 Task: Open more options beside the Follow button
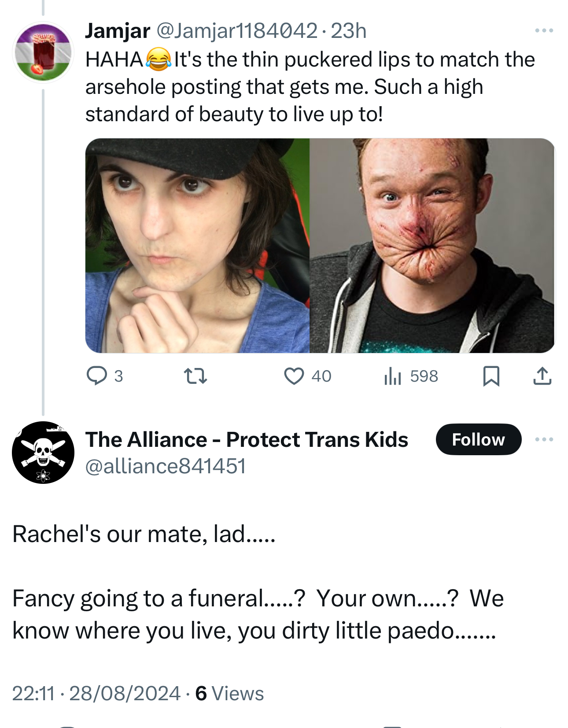[x=544, y=439]
